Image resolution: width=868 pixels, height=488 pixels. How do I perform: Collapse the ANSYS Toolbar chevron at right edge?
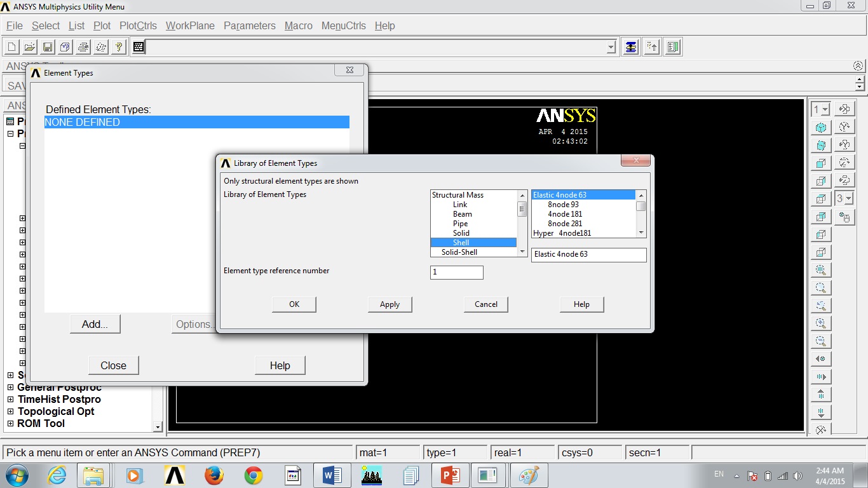[x=858, y=66]
